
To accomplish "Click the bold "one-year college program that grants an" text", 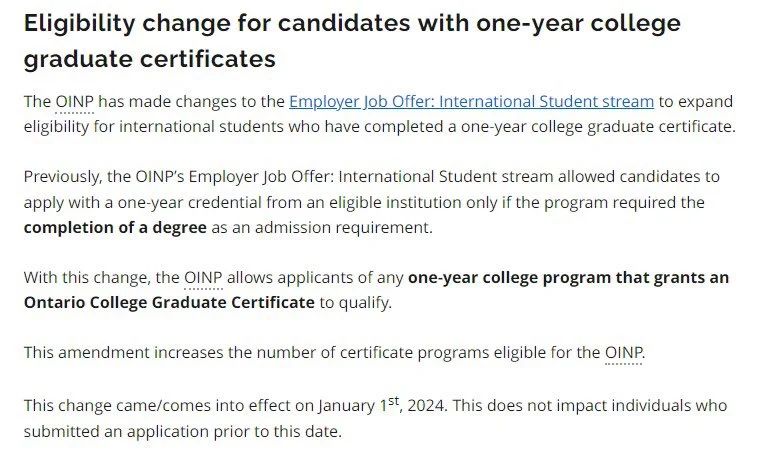I will pyautogui.click(x=568, y=278).
